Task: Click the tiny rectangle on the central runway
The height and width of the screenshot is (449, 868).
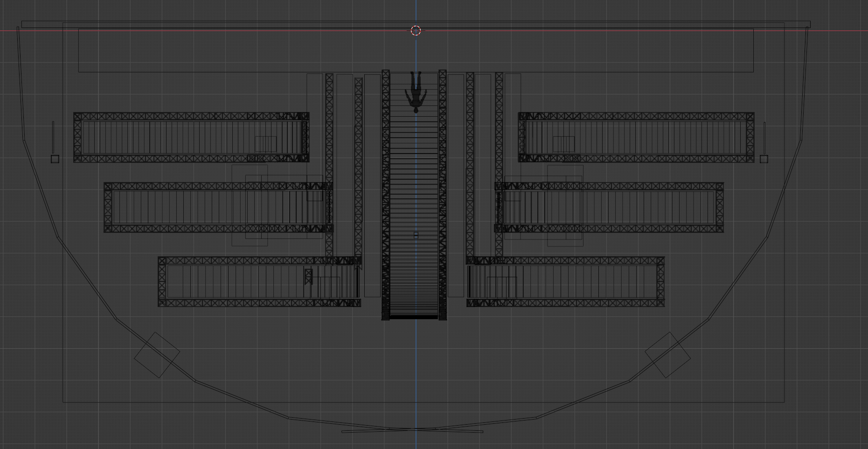Action: (416, 235)
